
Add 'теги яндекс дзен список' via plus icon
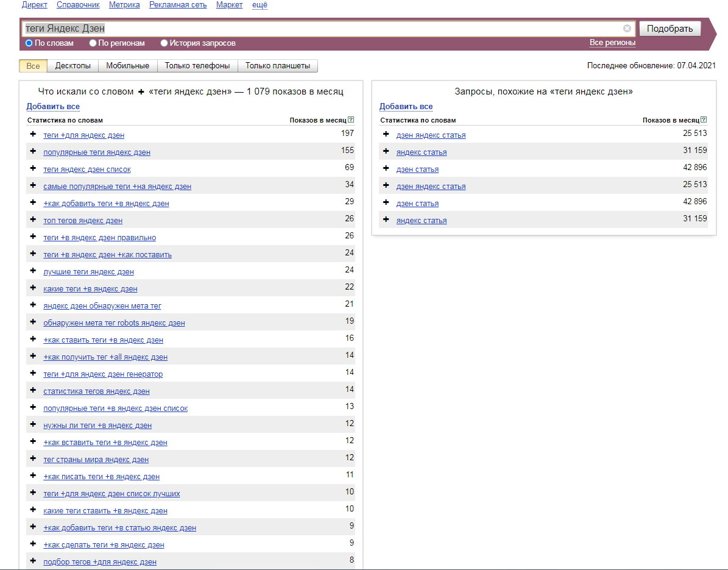(x=33, y=169)
